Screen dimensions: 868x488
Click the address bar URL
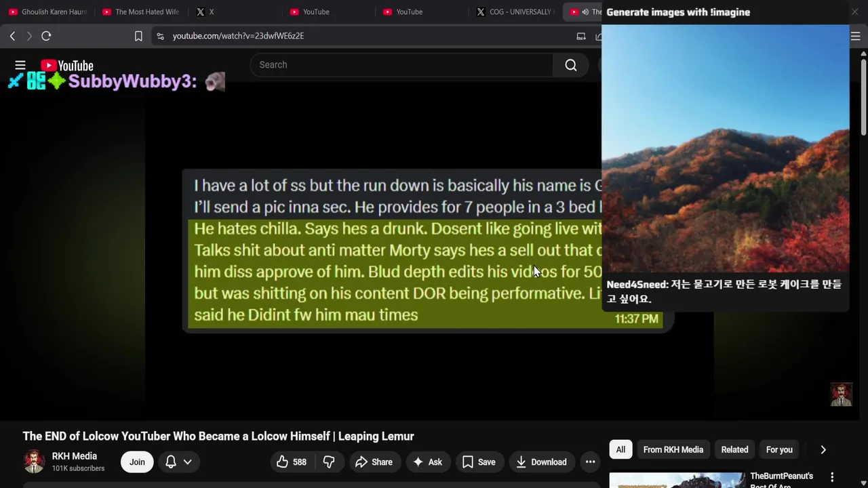pyautogui.click(x=238, y=36)
